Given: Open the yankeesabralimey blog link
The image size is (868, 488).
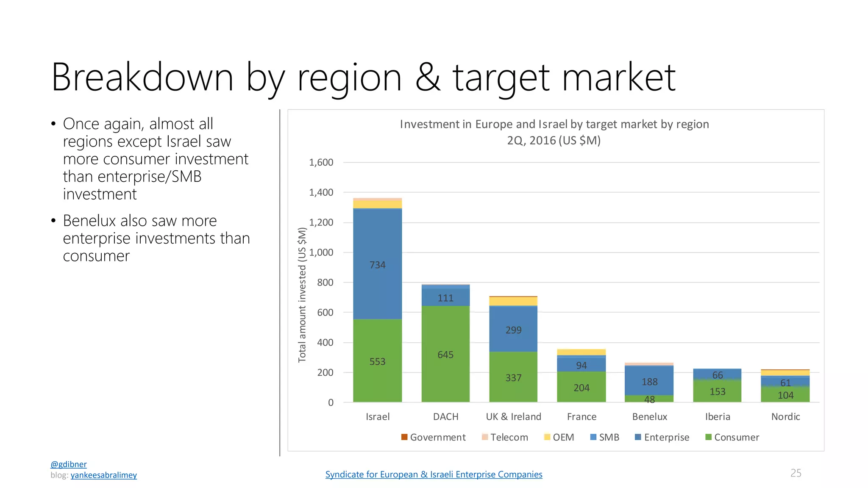Looking at the screenshot, I should click(x=103, y=475).
